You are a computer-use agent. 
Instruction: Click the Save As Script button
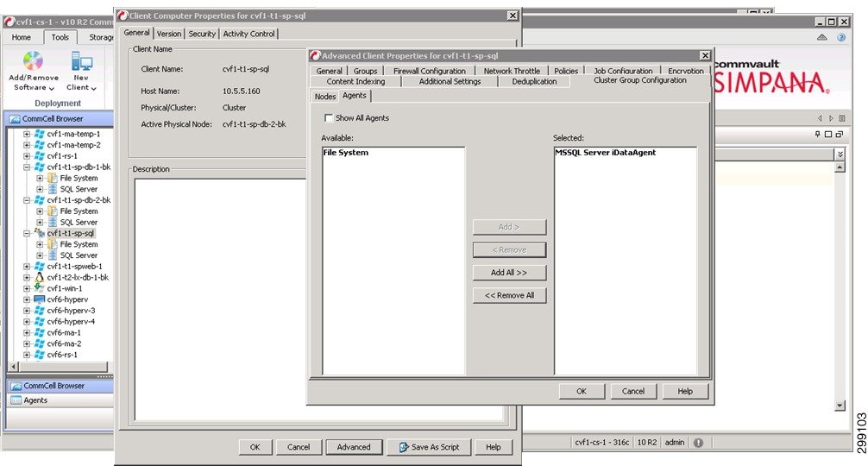[429, 447]
